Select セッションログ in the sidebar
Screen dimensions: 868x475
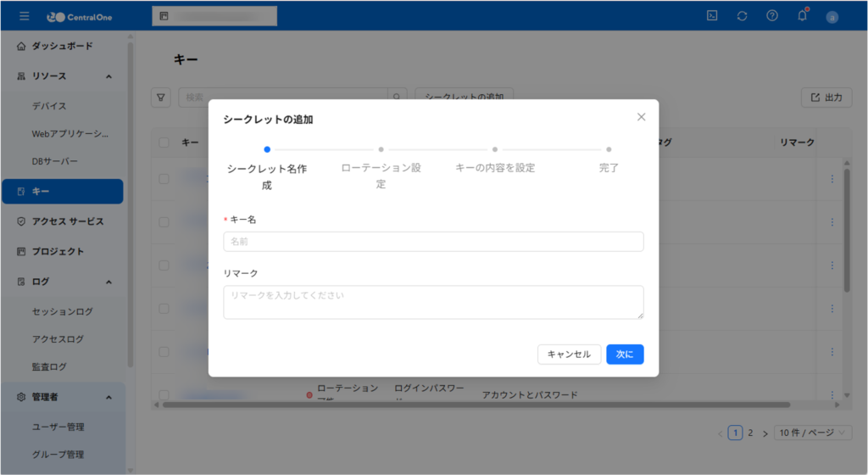62,311
